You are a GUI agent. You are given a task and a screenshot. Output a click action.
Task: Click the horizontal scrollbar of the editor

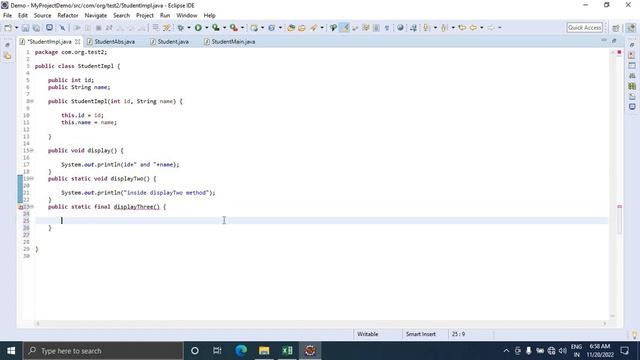[321, 324]
